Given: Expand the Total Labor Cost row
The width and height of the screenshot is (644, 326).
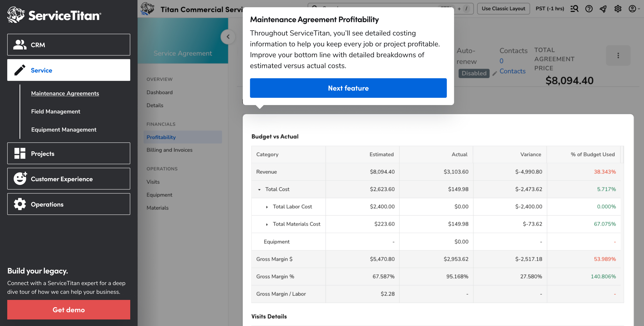Looking at the screenshot, I should coord(267,207).
